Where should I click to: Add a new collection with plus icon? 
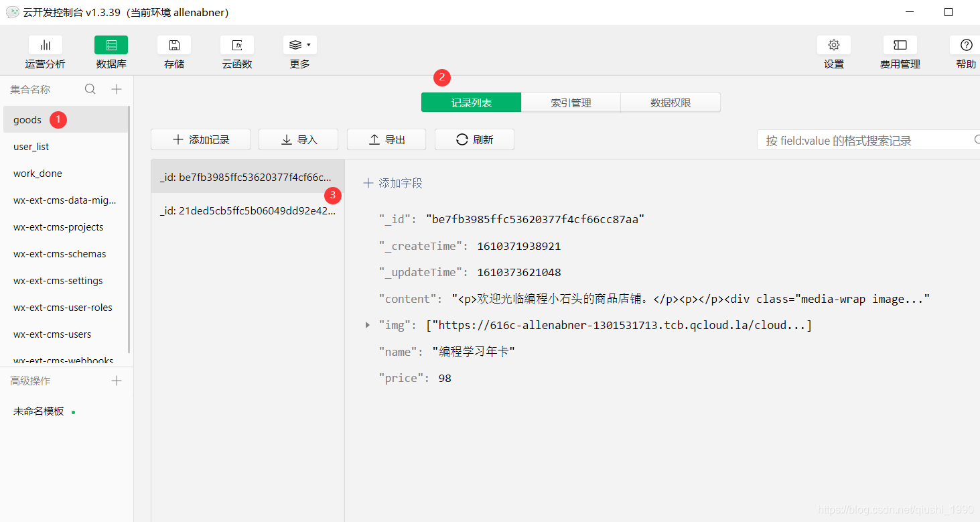click(x=117, y=89)
